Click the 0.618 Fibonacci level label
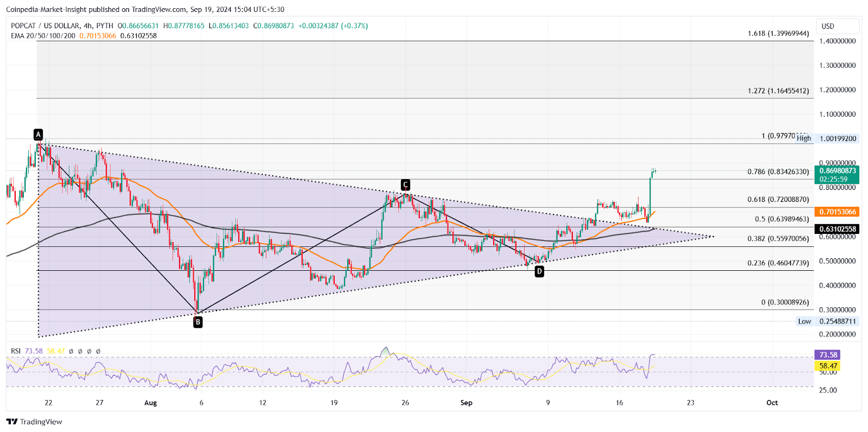This screenshot has width=868, height=432. click(778, 199)
